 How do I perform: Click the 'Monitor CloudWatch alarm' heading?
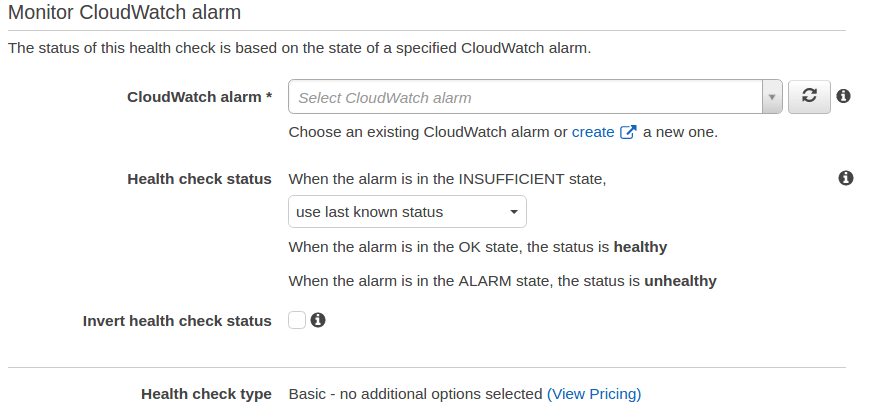tap(124, 14)
